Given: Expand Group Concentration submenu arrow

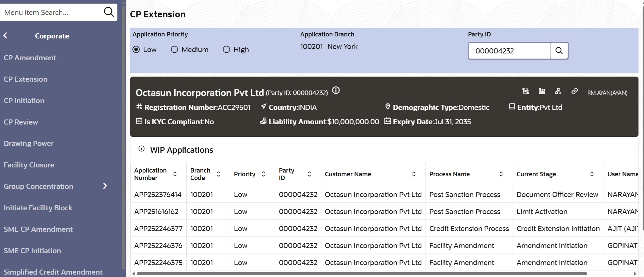Looking at the screenshot, I should pos(105,186).
